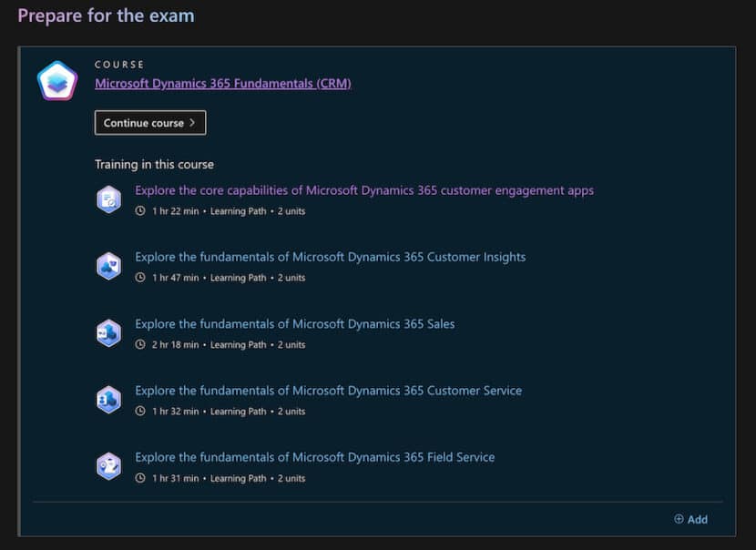Click the Add link at bottom right
Viewport: 756px width, 550px height.
coord(697,519)
